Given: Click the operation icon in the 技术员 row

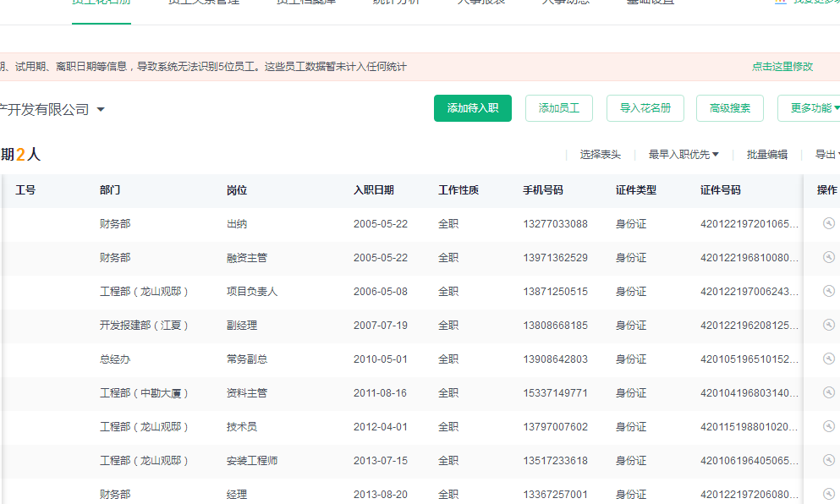Looking at the screenshot, I should click(829, 427).
